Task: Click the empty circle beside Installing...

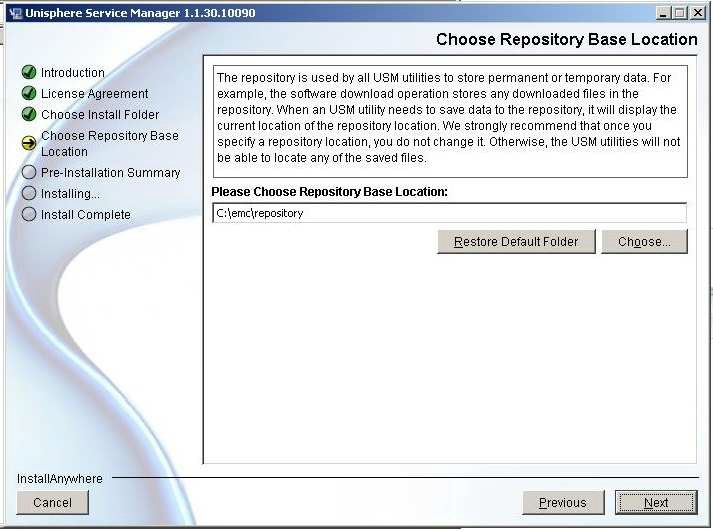Action: pos(29,193)
